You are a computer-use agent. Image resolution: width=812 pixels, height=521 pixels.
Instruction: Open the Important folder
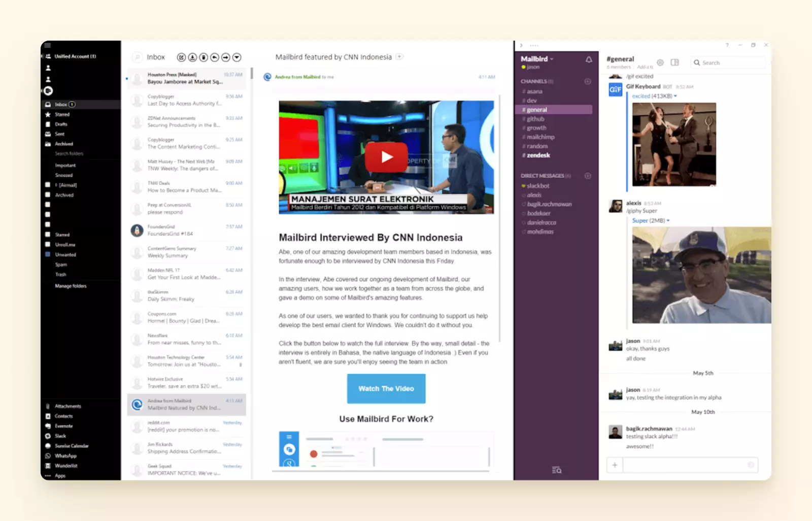65,166
